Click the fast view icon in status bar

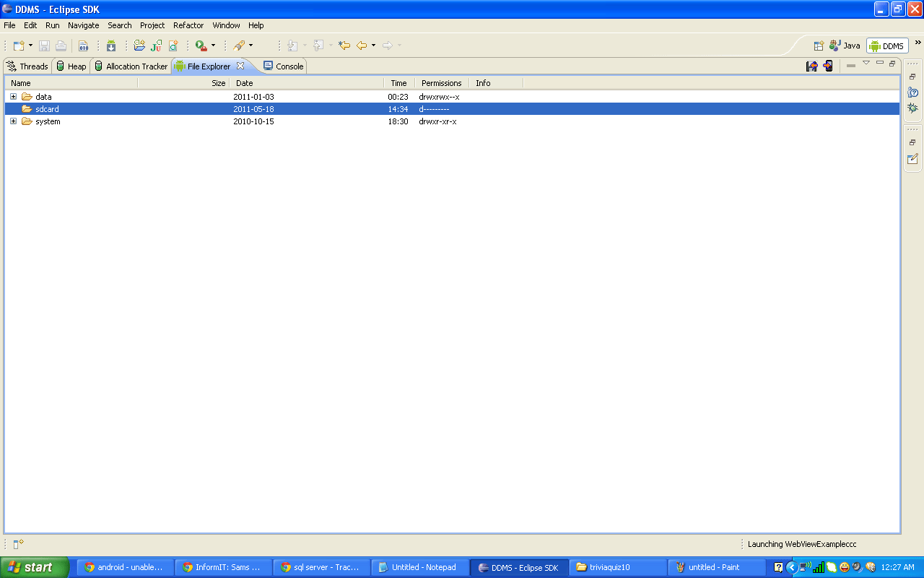point(19,544)
